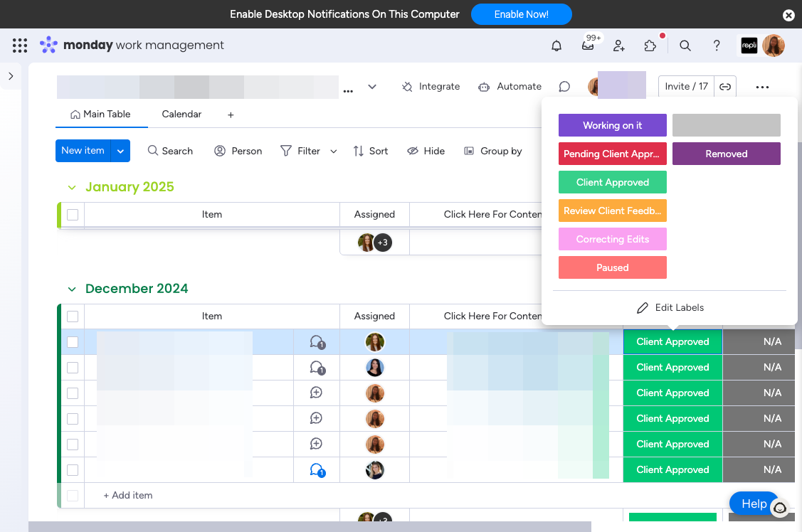Viewport: 802px width, 532px height.
Task: Expand the left sidebar arrow
Action: click(11, 76)
